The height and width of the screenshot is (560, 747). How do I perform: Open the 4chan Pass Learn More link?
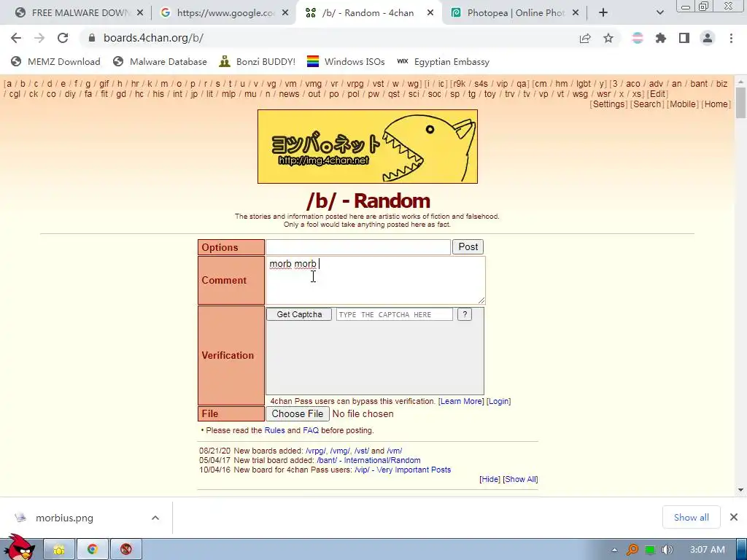[461, 402]
